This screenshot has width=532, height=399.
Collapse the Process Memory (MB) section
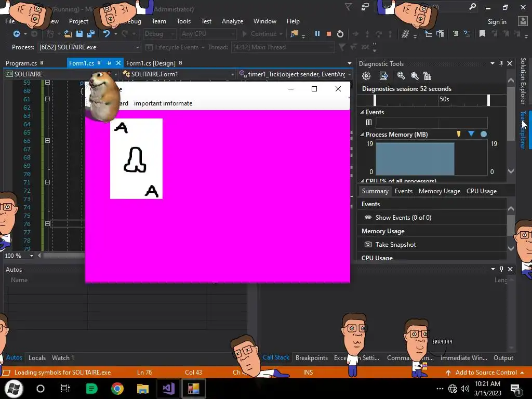coord(362,135)
